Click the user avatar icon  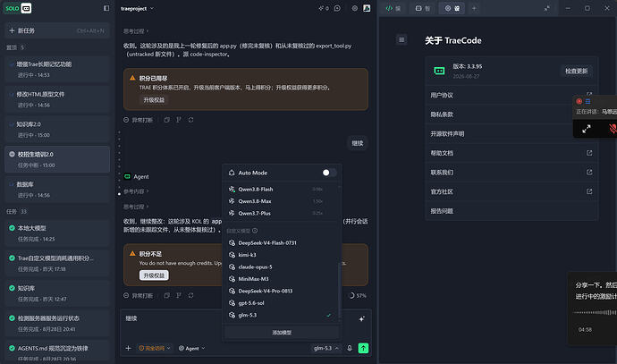pyautogui.click(x=367, y=8)
